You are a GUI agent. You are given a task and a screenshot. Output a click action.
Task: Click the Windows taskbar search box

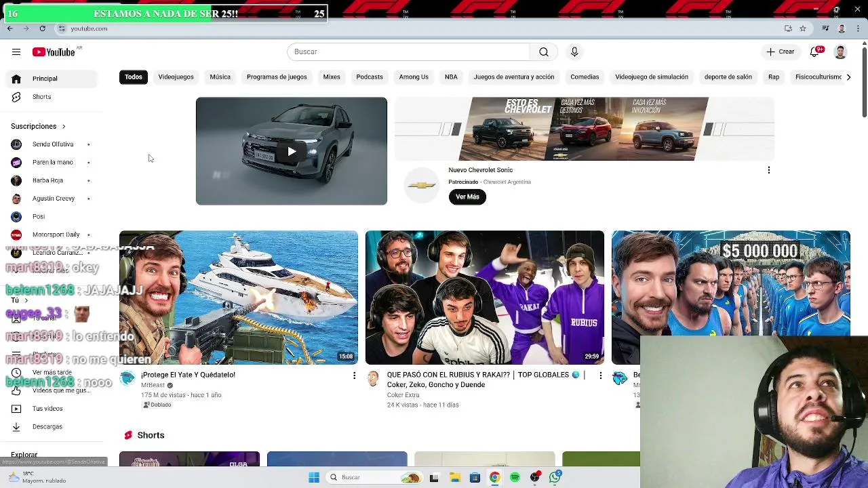[375, 477]
